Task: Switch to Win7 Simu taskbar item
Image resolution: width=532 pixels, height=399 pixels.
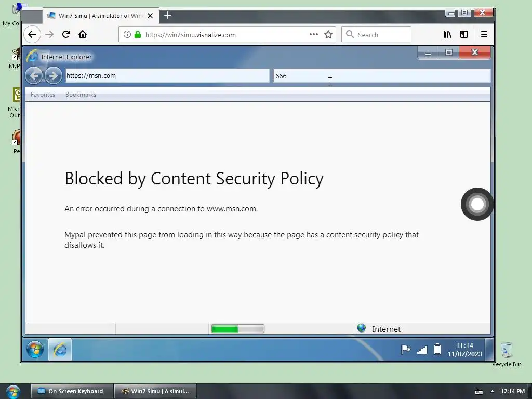Action: 155,391
